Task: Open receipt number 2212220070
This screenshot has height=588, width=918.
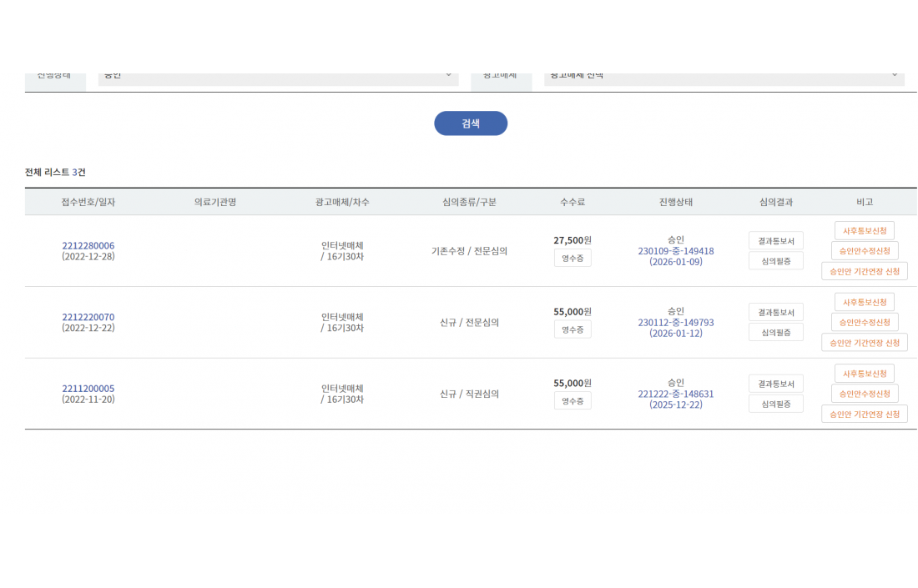Action: [88, 317]
